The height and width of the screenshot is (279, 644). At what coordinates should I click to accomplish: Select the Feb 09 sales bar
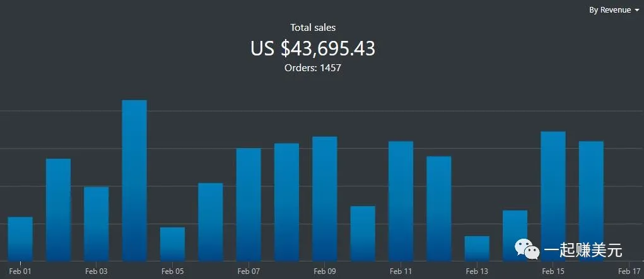coord(325,198)
